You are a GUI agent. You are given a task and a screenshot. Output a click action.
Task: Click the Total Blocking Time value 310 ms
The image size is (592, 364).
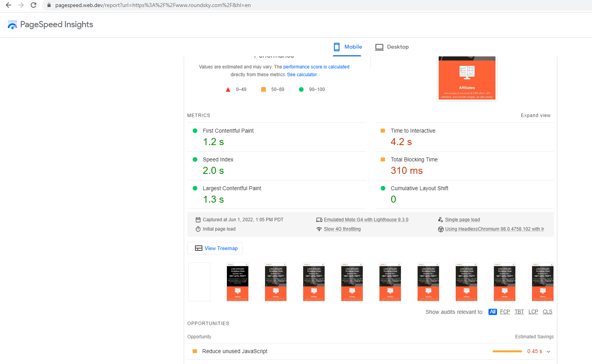coord(407,171)
